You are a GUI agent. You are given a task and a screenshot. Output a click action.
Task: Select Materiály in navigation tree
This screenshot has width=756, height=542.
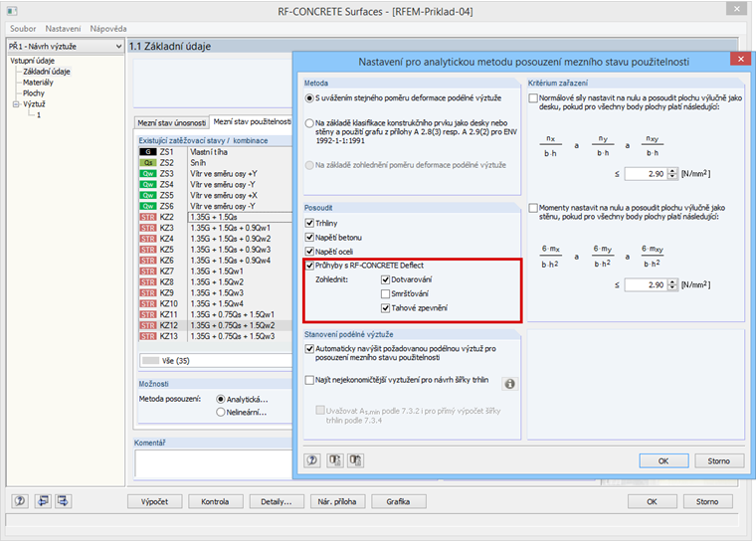pos(38,83)
